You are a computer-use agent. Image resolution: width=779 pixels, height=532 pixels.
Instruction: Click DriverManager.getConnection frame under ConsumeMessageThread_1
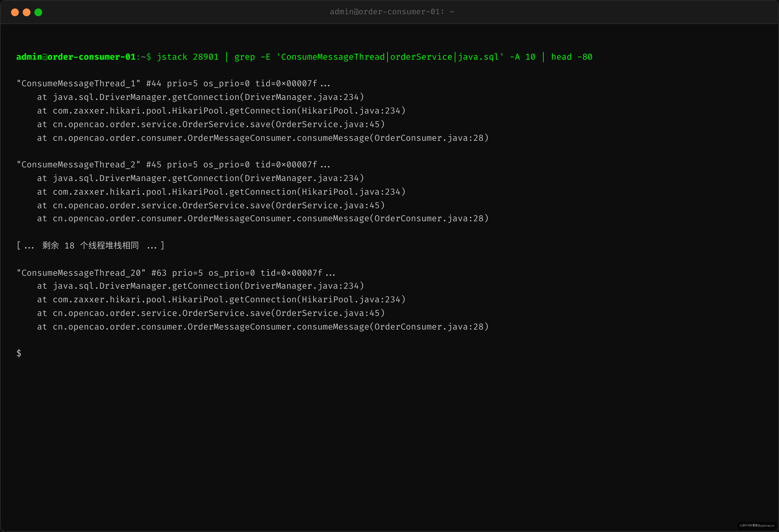click(x=200, y=97)
